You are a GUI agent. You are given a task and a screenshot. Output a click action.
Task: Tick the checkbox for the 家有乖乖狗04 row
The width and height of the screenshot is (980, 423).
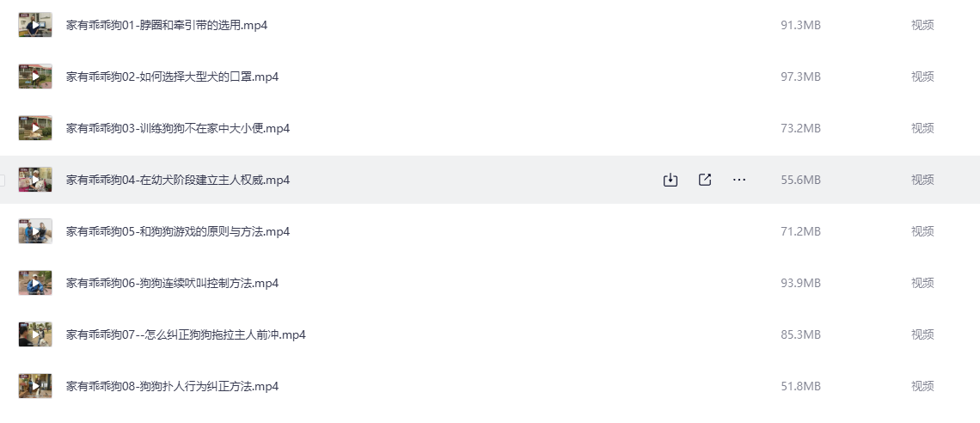tap(3, 180)
